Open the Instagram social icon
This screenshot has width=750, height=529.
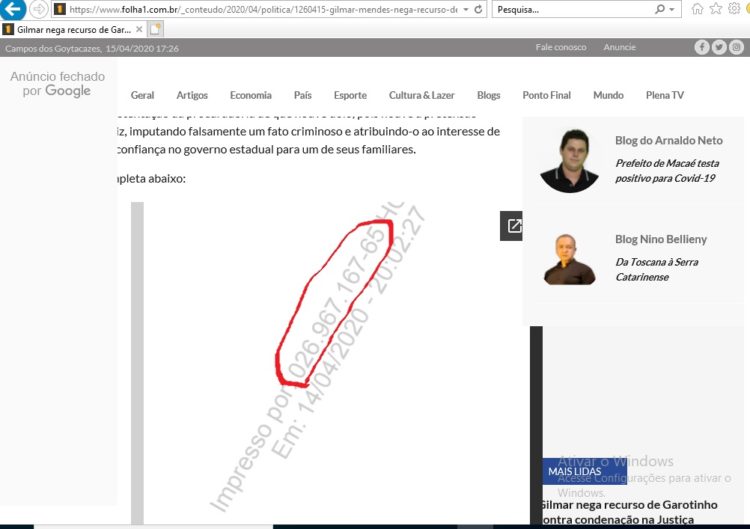[736, 47]
